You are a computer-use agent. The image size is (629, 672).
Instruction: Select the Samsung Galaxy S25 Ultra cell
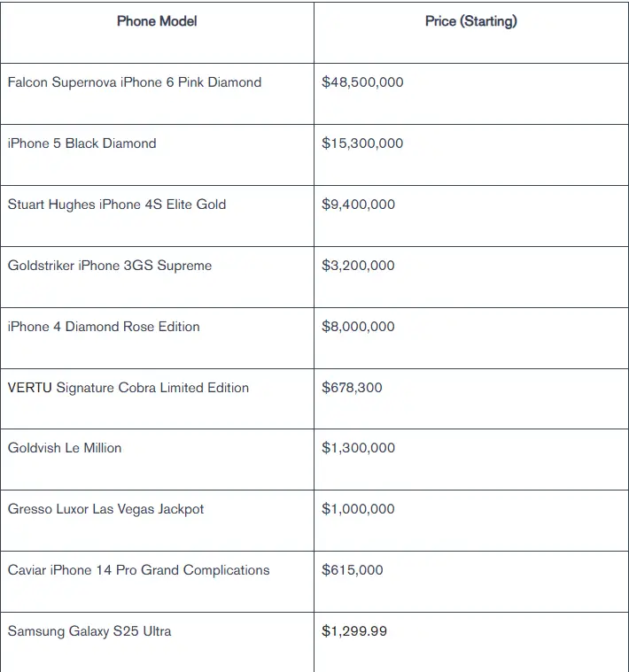157,642
